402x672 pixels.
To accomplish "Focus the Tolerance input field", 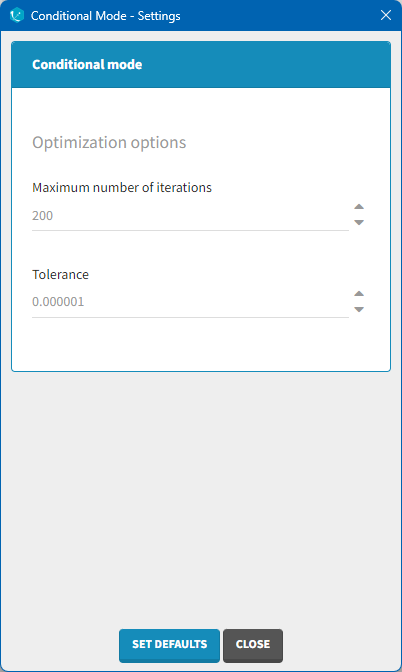I will [190, 302].
